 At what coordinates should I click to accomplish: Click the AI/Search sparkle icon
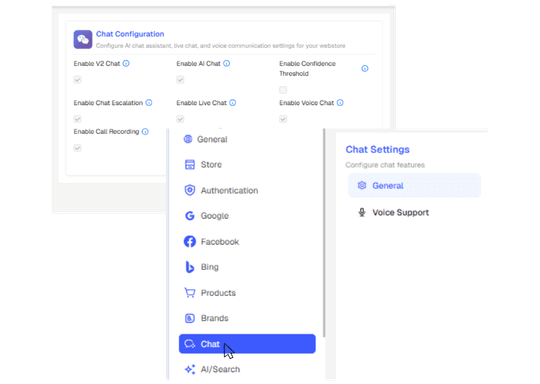tap(190, 369)
